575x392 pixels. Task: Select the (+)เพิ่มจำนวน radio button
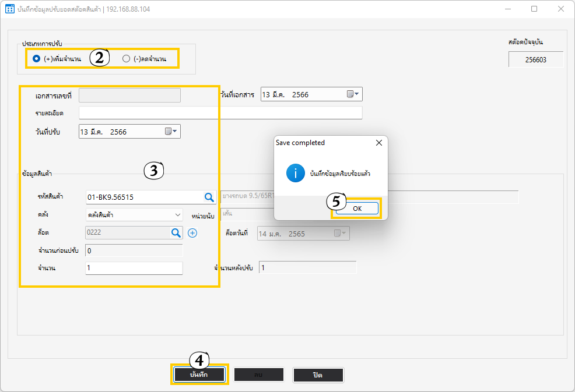click(x=37, y=59)
